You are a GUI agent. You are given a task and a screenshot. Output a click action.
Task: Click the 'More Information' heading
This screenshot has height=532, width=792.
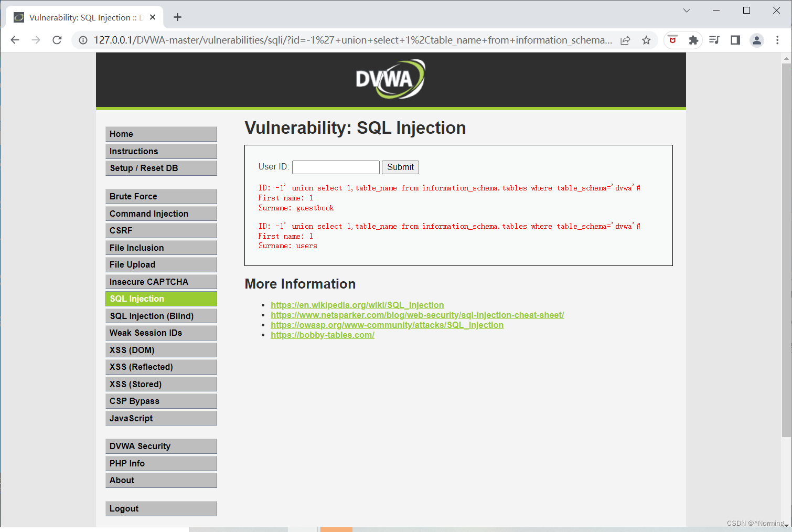point(300,284)
